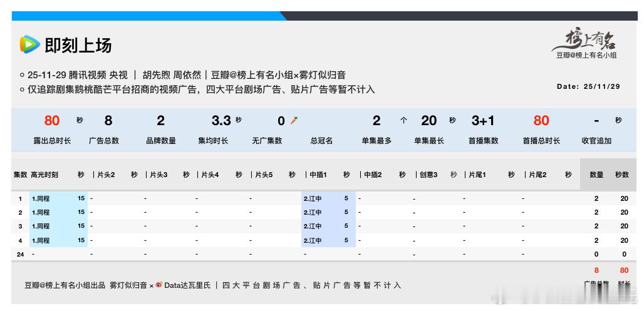
Task: Click the 单集最长 label
Action: coord(429,141)
